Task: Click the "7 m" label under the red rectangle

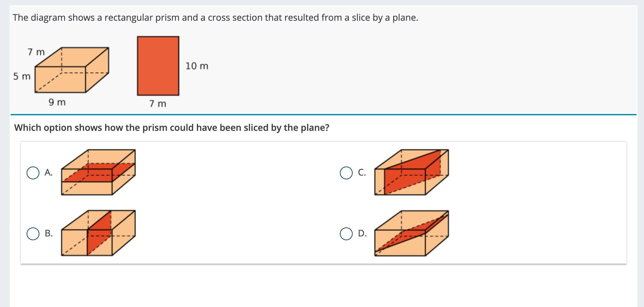Action: click(158, 104)
